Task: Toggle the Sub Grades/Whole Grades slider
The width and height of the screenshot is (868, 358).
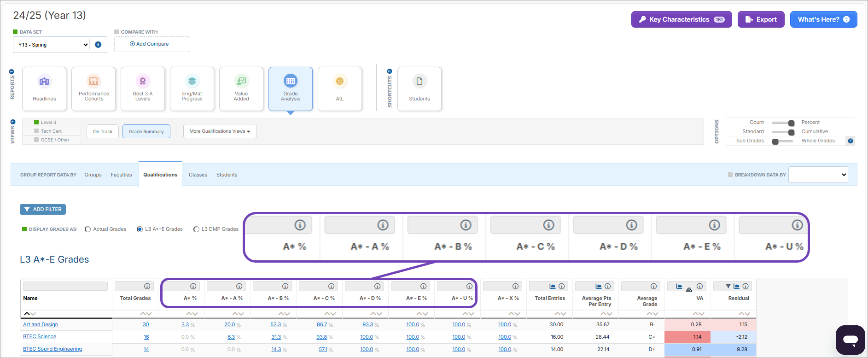Action: (x=783, y=141)
